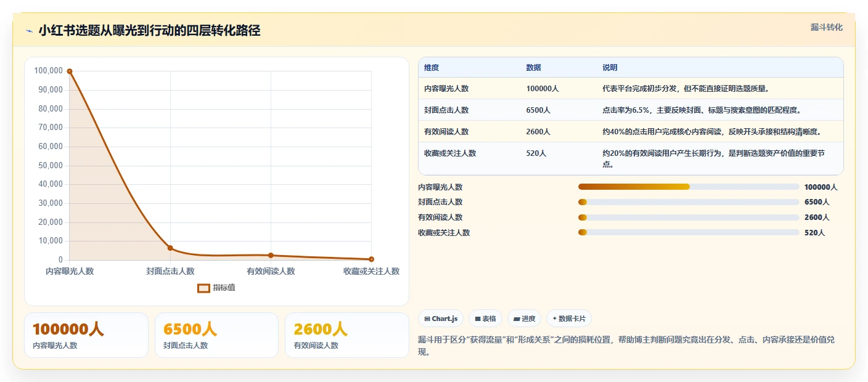Image resolution: width=868 pixels, height=382 pixels.
Task: Click the 收藏或关注人数 progress row label
Action: point(444,233)
